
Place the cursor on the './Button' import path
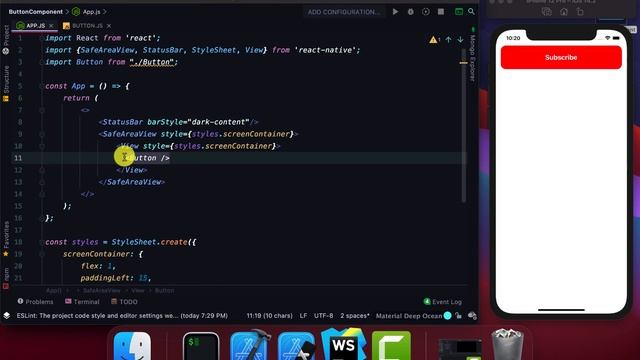(x=152, y=62)
